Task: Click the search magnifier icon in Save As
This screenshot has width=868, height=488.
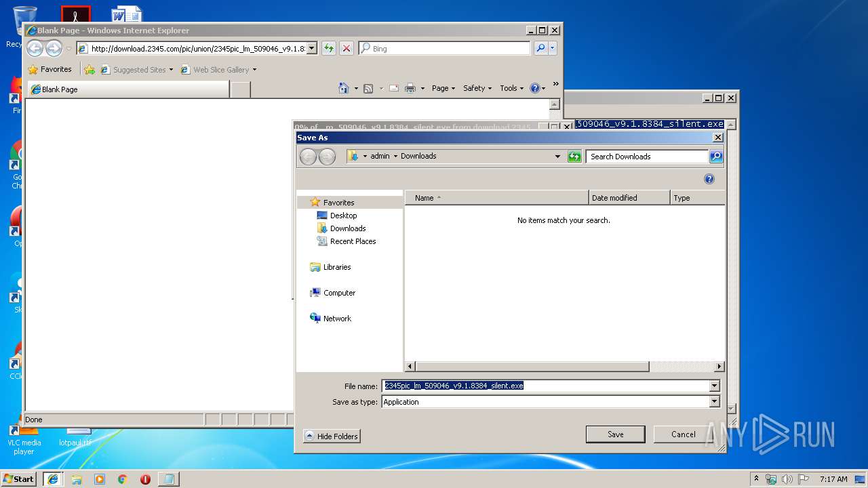Action: [x=716, y=157]
